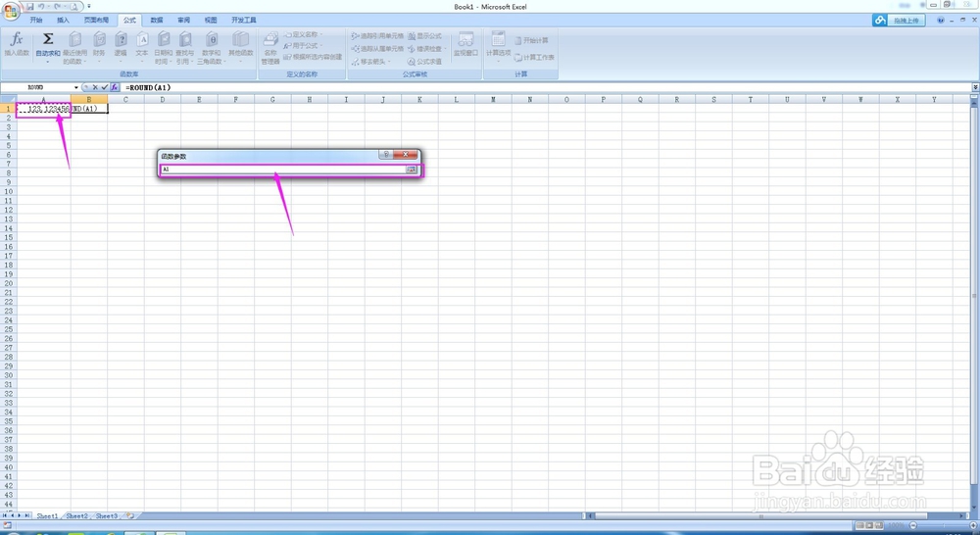Viewport: 980px width, 535px height.
Task: Open Lookup & Reference (查找与引用) dropdown
Action: (185, 48)
